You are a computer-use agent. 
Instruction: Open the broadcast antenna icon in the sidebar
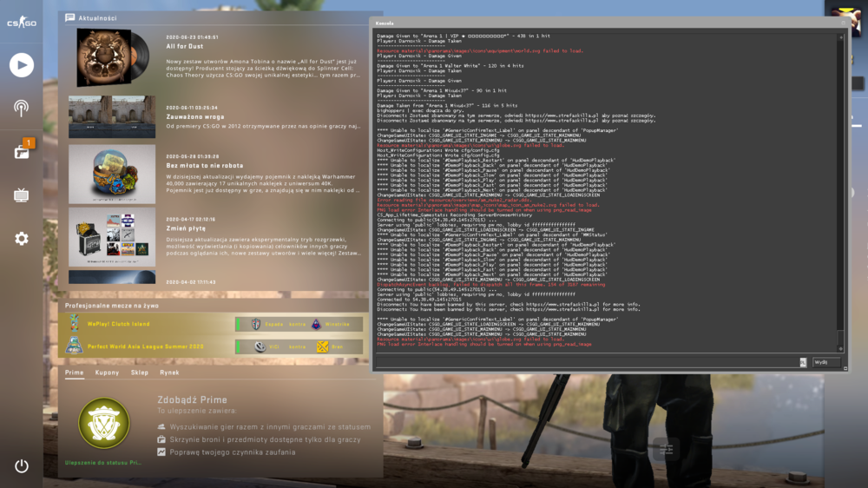pyautogui.click(x=21, y=108)
